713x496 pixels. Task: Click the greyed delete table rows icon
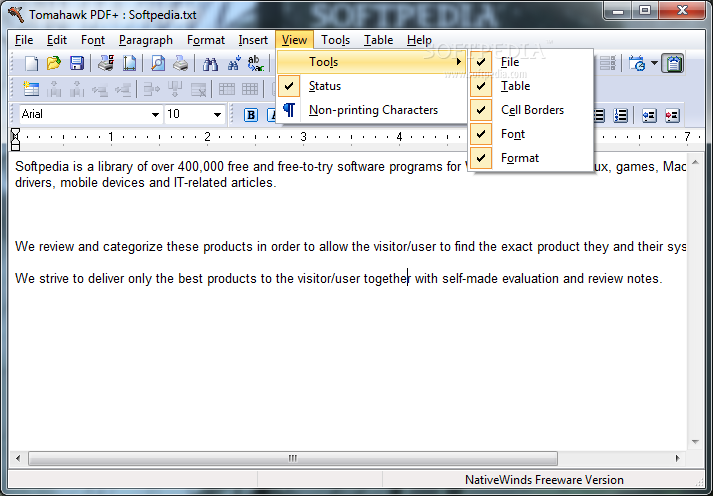coord(198,89)
